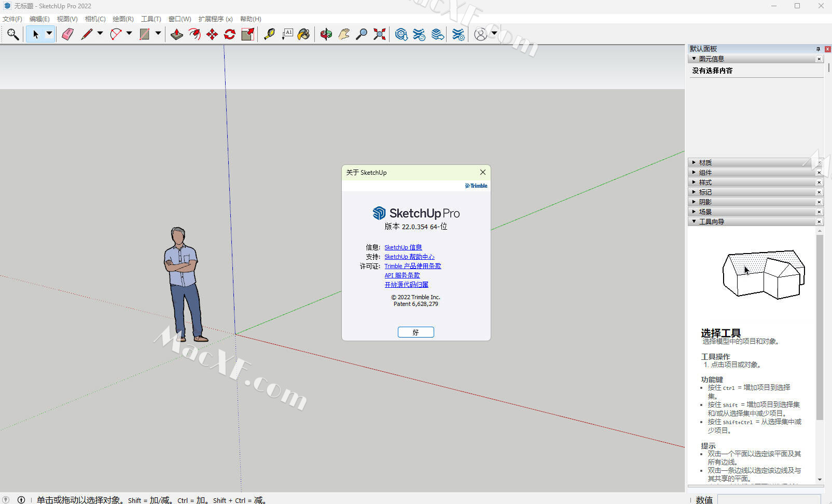
Task: Choose the Arc drawing tool
Action: pyautogui.click(x=116, y=34)
